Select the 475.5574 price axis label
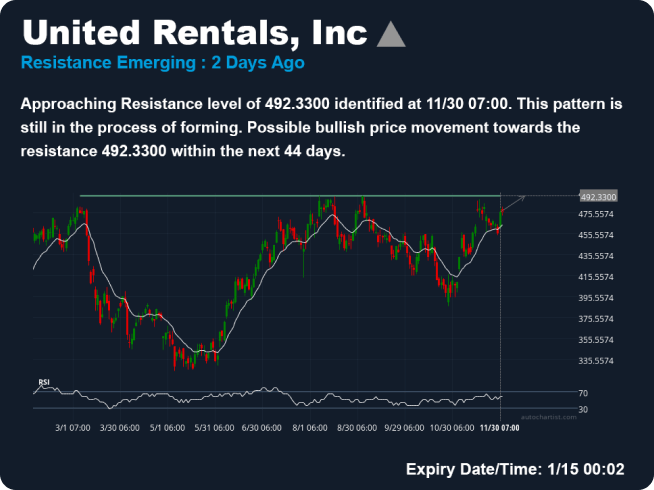 [596, 214]
